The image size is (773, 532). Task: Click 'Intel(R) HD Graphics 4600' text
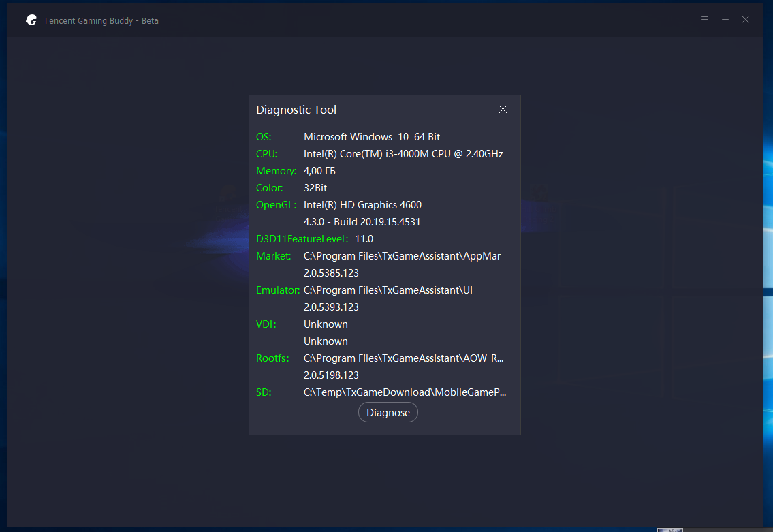[x=362, y=204]
